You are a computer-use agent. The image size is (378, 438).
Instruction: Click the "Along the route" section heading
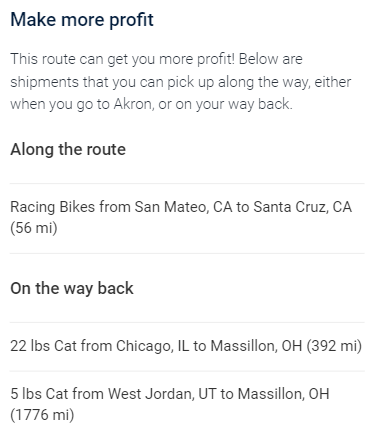[68, 149]
